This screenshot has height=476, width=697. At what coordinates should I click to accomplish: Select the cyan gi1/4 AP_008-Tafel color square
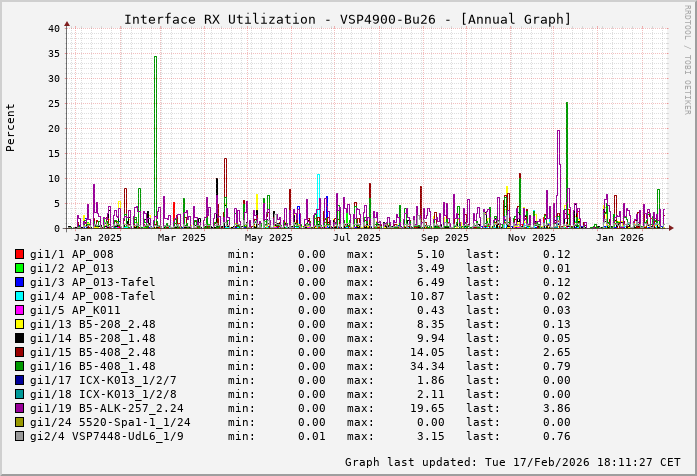[20, 296]
